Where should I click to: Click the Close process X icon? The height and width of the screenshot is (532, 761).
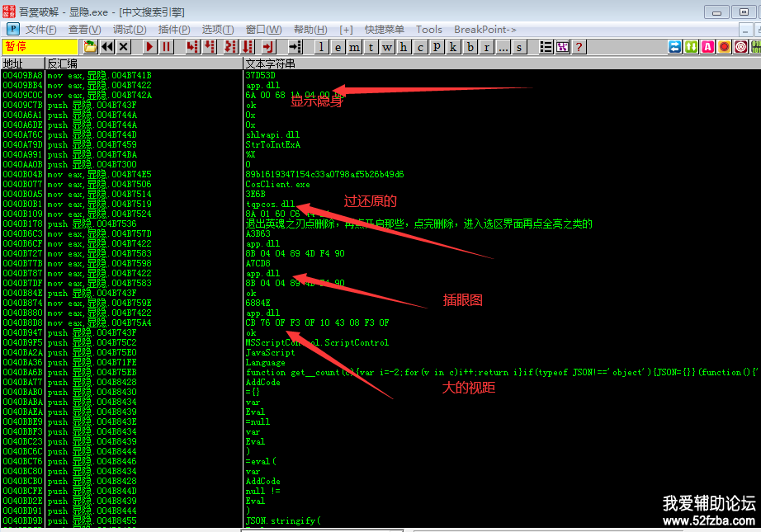coord(125,47)
